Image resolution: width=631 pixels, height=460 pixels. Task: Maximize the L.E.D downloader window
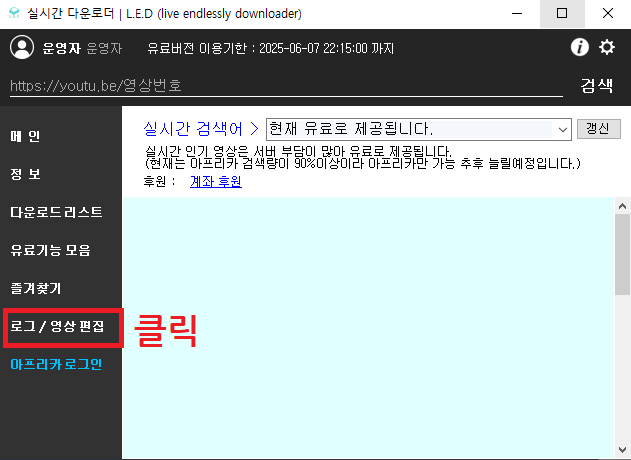[562, 13]
